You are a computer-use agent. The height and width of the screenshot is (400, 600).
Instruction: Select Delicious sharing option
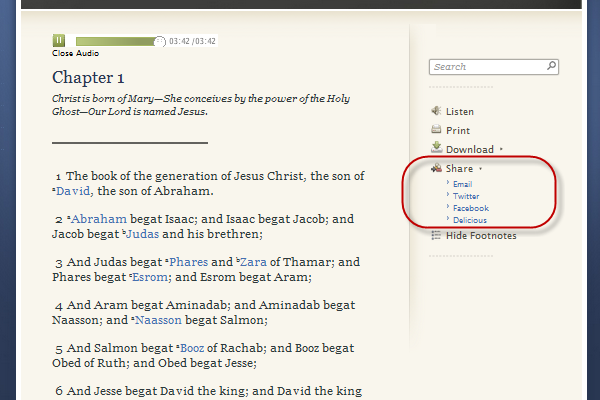(x=469, y=219)
